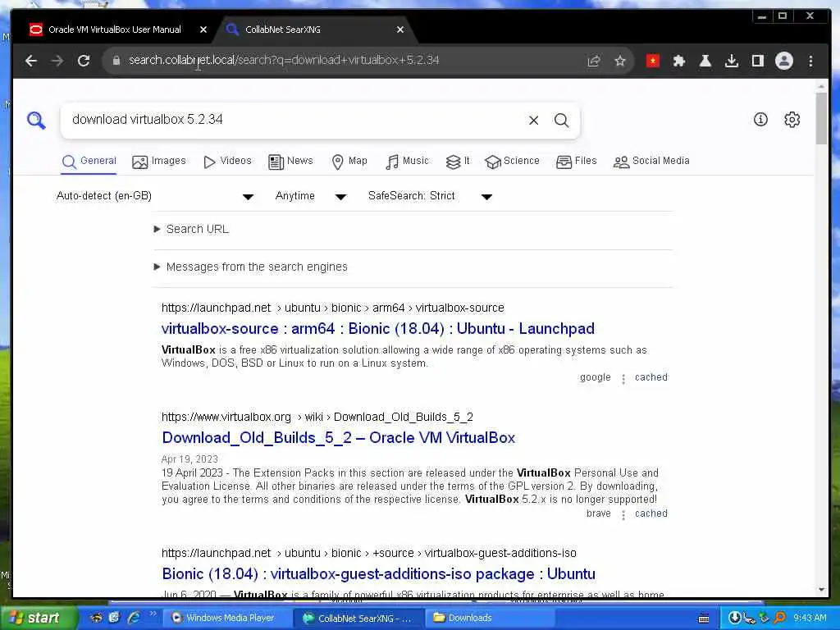The image size is (840, 630).
Task: Click the google engine label
Action: [x=596, y=377]
